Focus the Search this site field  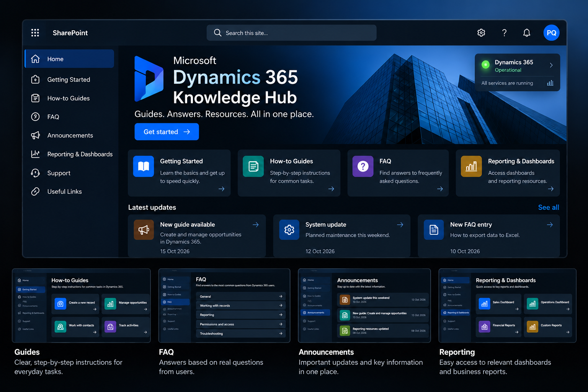coord(291,33)
